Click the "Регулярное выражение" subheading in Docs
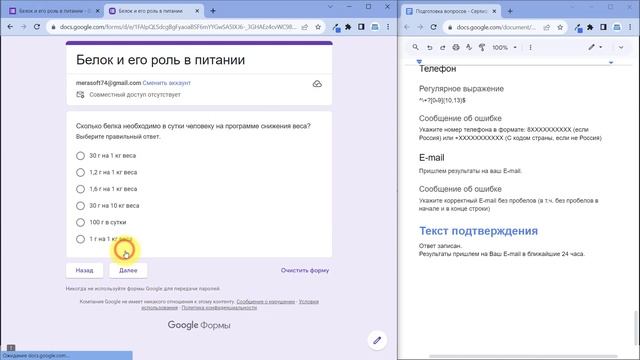The width and height of the screenshot is (640, 360). (x=461, y=89)
